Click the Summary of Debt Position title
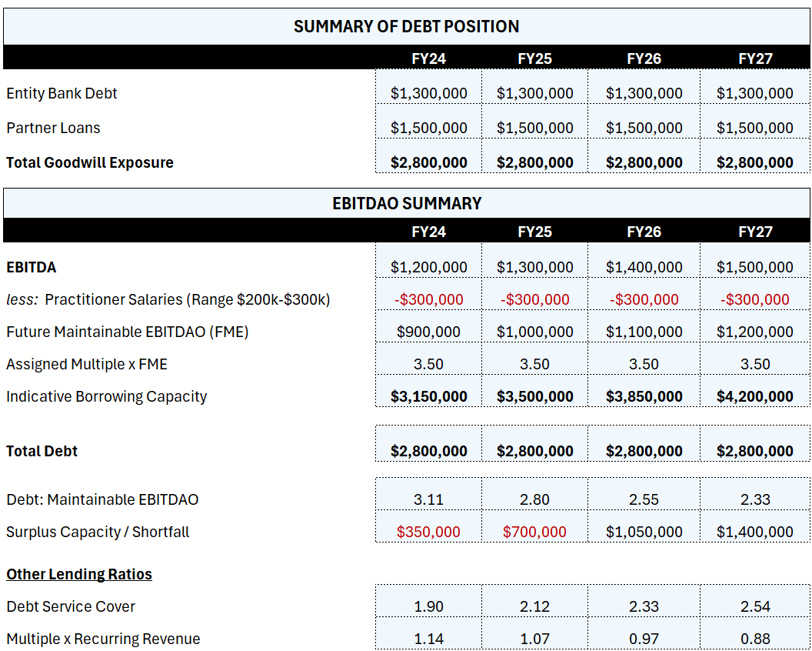812x651 pixels. (x=406, y=26)
